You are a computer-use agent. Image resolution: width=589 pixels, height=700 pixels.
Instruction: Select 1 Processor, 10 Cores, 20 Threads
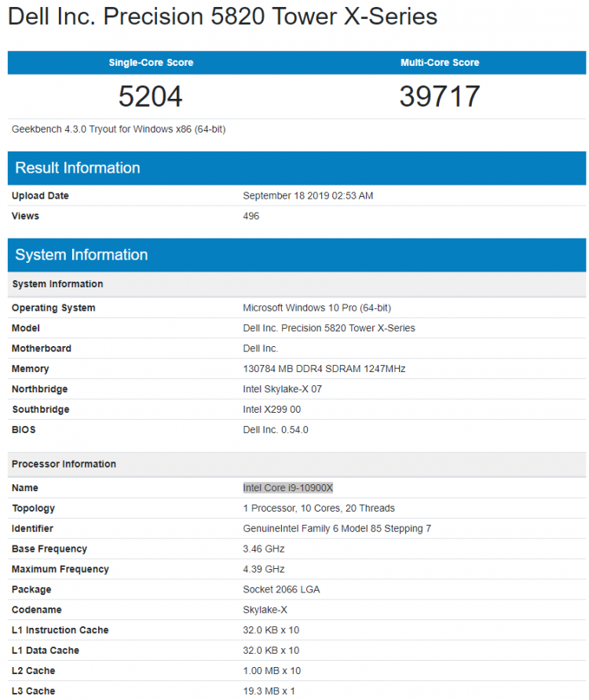pyautogui.click(x=319, y=508)
